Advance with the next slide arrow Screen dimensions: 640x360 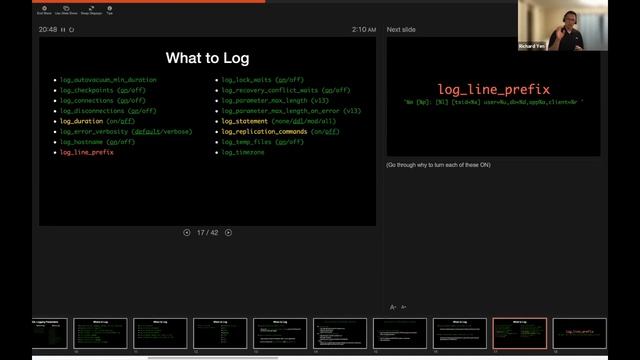pos(228,233)
